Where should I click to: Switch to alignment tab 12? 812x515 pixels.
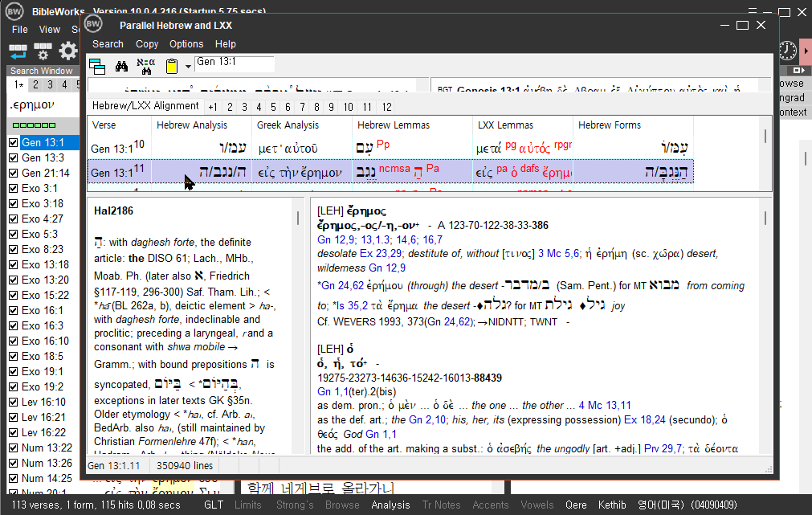tap(387, 107)
